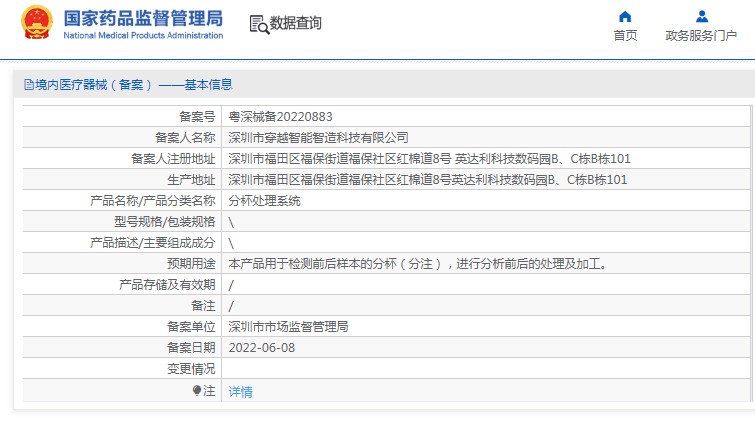Click the 产品存储及有效期 label
The width and height of the screenshot is (755, 428).
(167, 285)
